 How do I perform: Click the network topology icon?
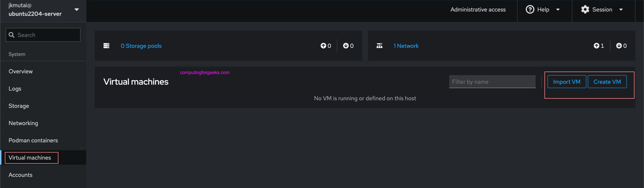380,46
